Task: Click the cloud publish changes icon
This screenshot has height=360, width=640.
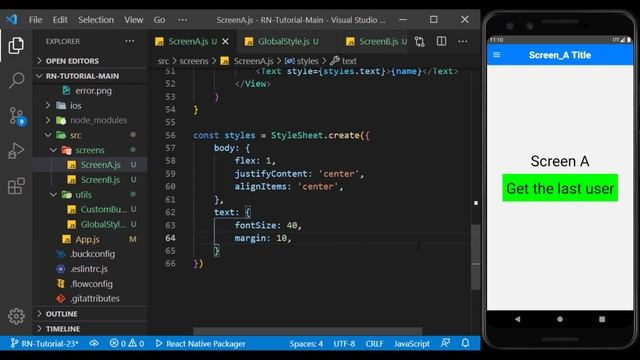Action: pyautogui.click(x=94, y=343)
